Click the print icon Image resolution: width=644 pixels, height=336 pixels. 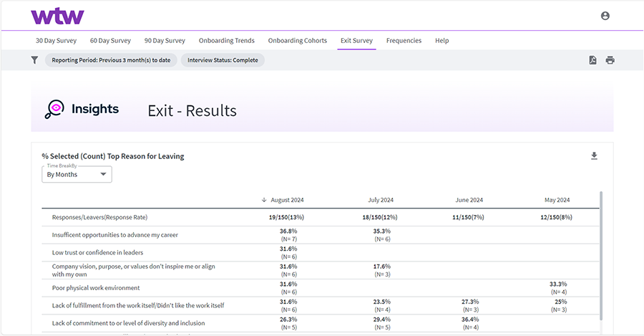click(610, 60)
